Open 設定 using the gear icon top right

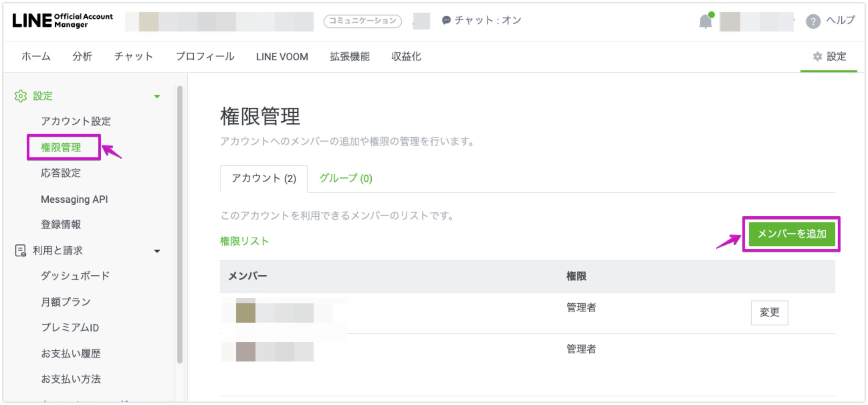(x=817, y=56)
